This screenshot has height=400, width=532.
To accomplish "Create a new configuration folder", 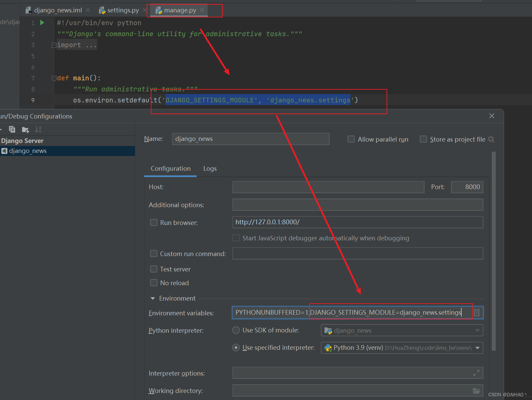I will coord(25,130).
